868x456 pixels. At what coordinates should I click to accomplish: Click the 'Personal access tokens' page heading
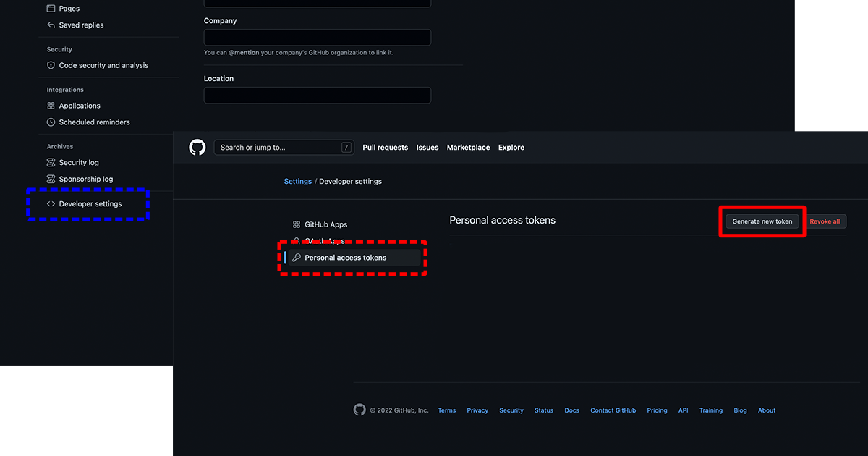[x=503, y=220]
